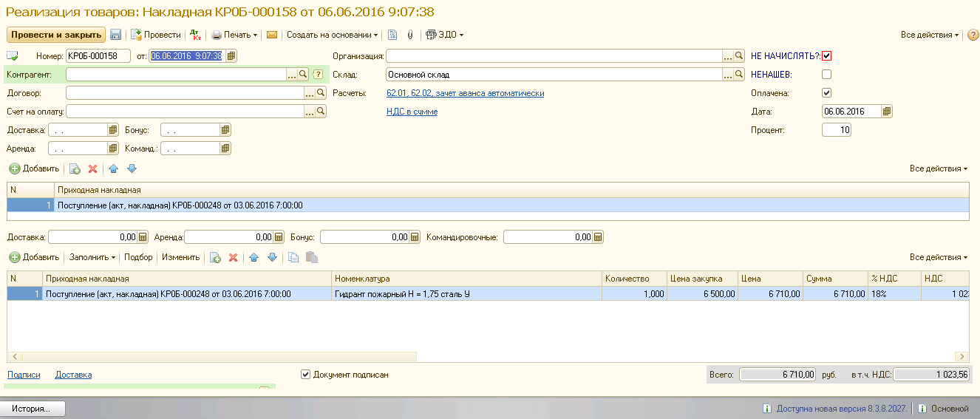980x419 pixels.
Task: Open the ЭДО menu
Action: click(x=446, y=35)
